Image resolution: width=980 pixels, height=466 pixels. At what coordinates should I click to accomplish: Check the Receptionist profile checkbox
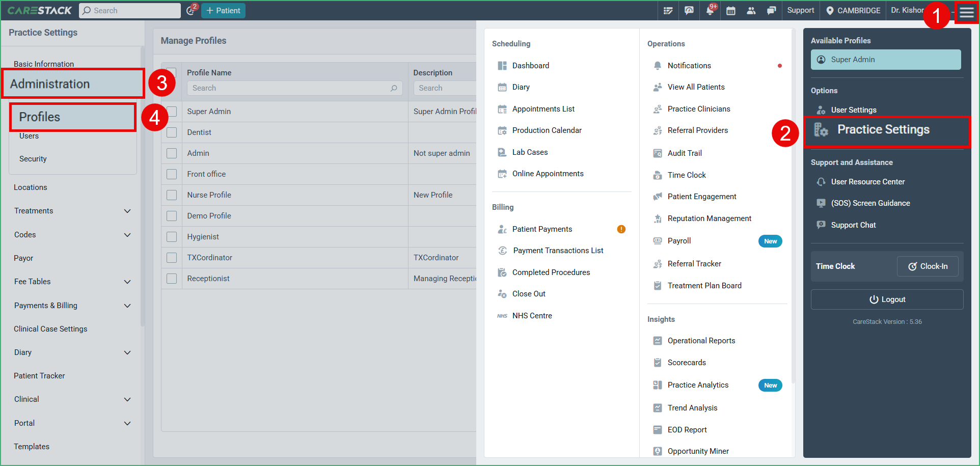172,279
